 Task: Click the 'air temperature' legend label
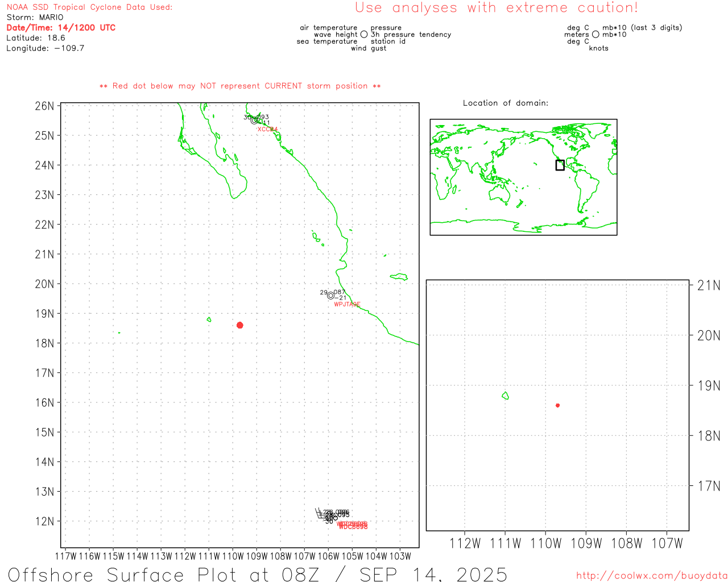pos(329,28)
